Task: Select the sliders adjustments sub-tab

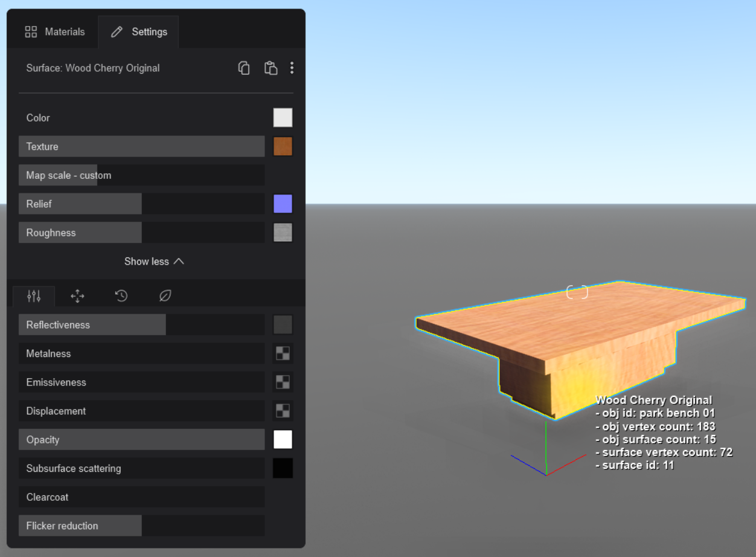Action: (34, 296)
